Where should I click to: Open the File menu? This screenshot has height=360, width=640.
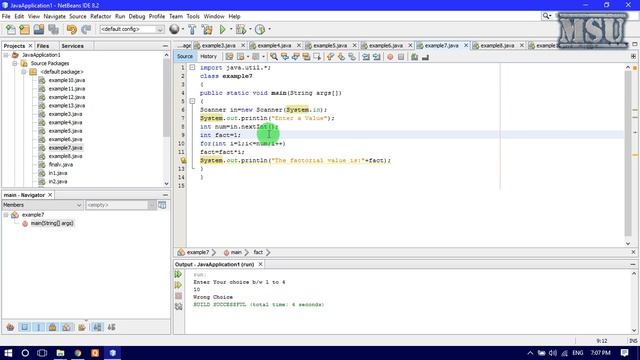pos(6,16)
